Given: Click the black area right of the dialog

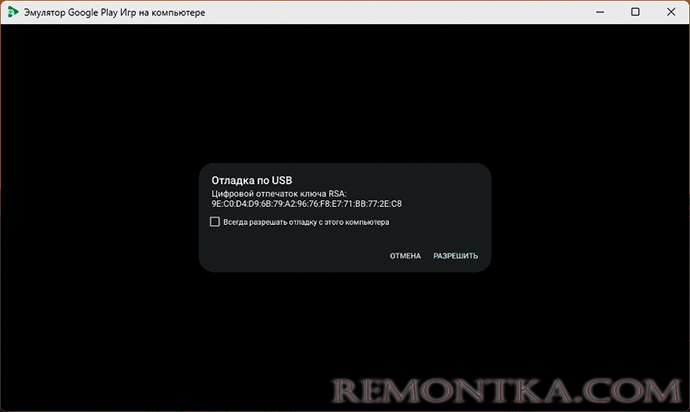Looking at the screenshot, I should [x=590, y=218].
